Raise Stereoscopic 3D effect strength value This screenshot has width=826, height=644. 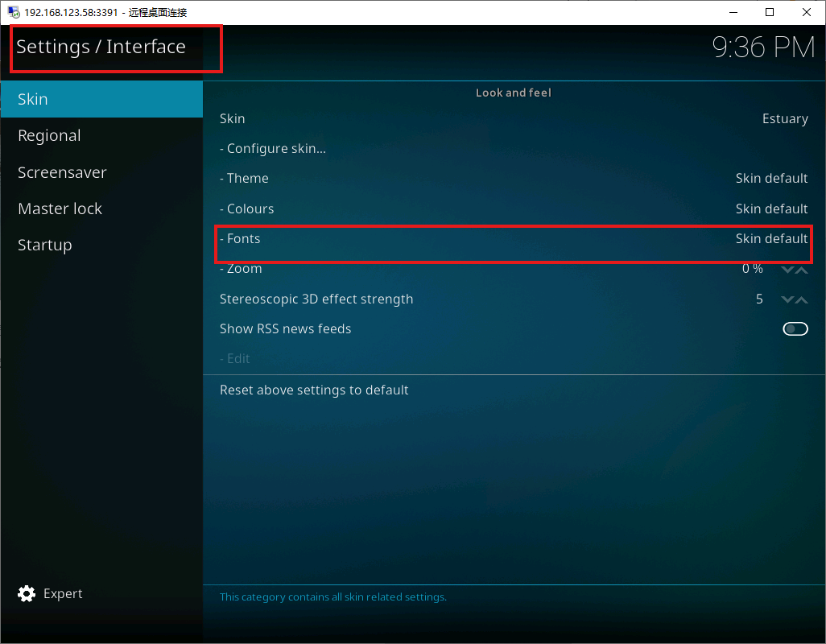[801, 299]
